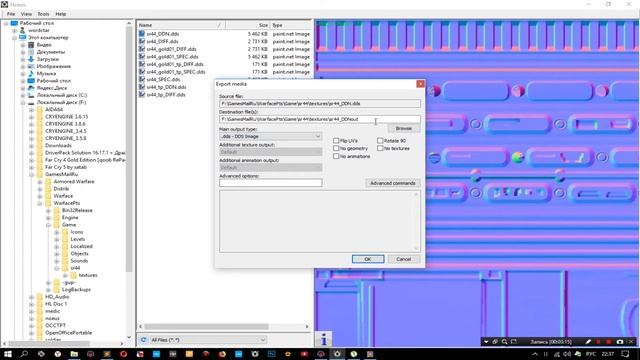Viewport: 640px width, 360px height.
Task: Click the sr44_tp_DIFF.dds file name
Action: tap(166, 95)
